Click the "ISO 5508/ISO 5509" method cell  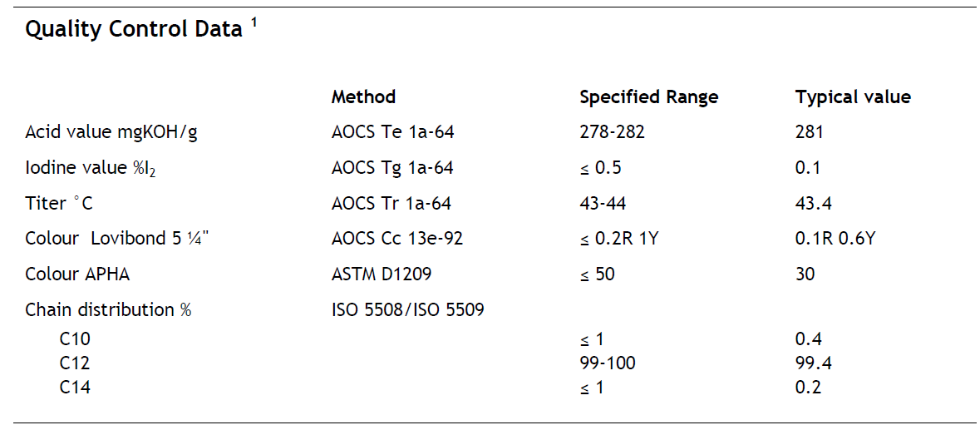tap(407, 310)
